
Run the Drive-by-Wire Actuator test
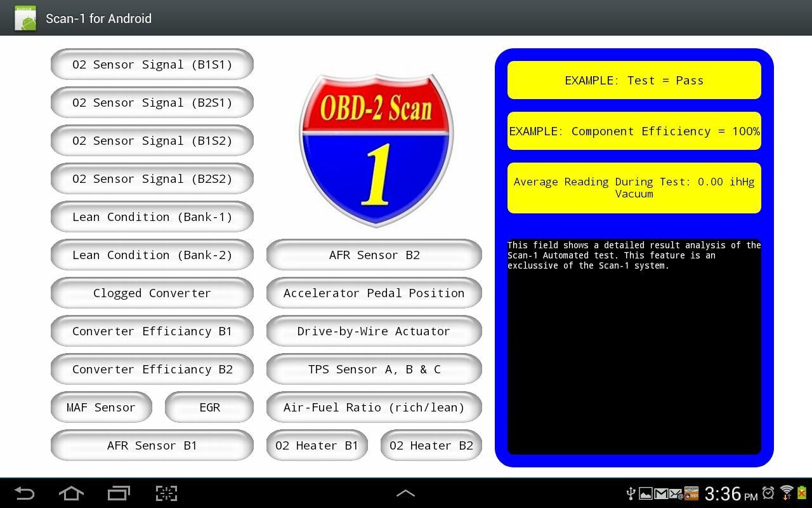pyautogui.click(x=374, y=331)
